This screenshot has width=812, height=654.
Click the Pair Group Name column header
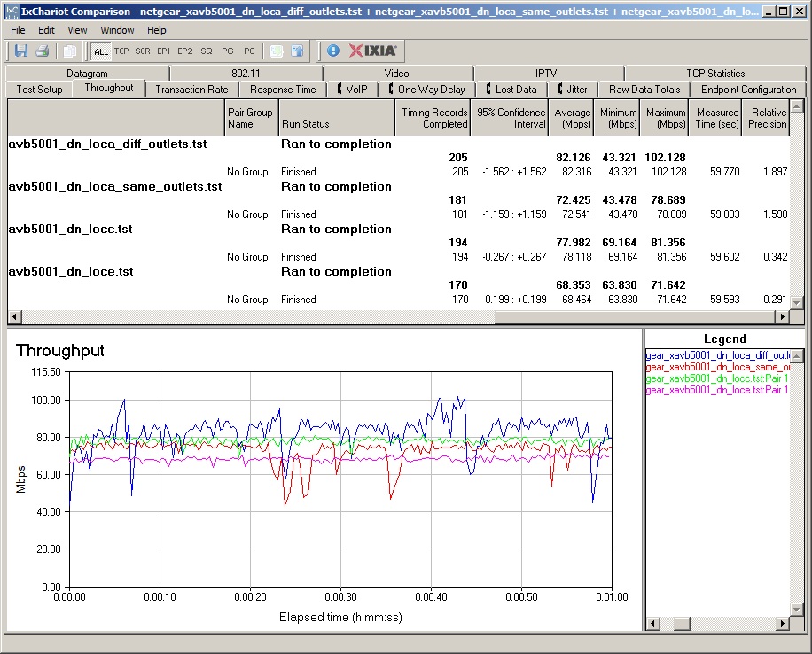click(252, 118)
